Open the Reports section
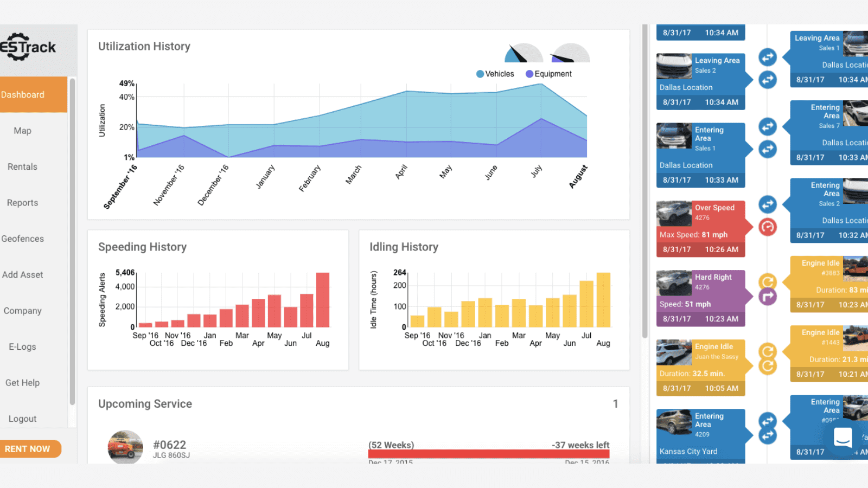The height and width of the screenshot is (488, 868). tap(22, 203)
